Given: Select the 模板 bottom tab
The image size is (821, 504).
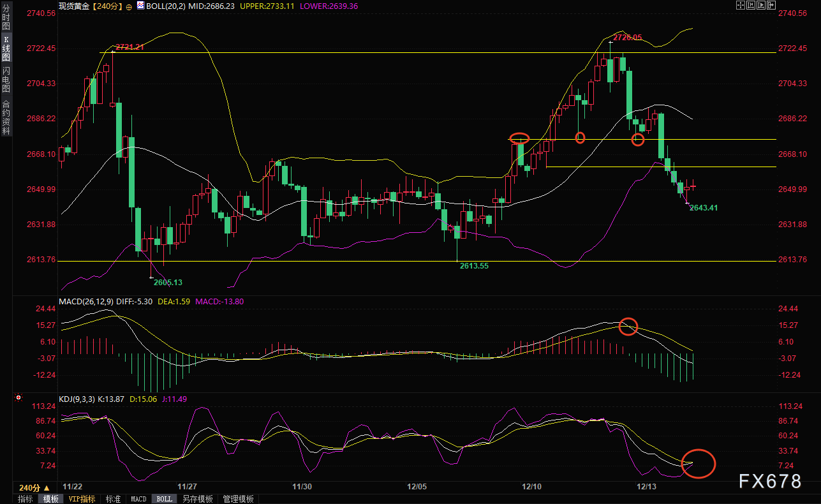Looking at the screenshot, I should 50,499.
